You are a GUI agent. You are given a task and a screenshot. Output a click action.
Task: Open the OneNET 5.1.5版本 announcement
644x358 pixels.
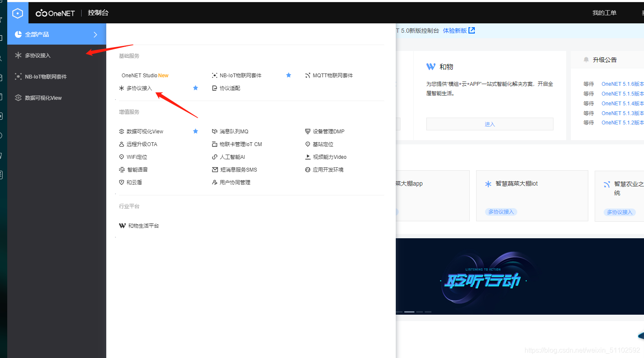pos(623,94)
